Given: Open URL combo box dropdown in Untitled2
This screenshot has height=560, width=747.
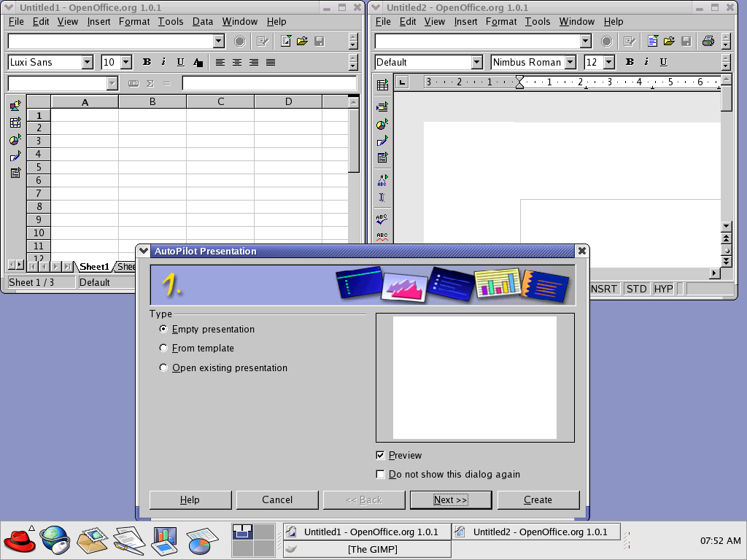Looking at the screenshot, I should [x=586, y=41].
